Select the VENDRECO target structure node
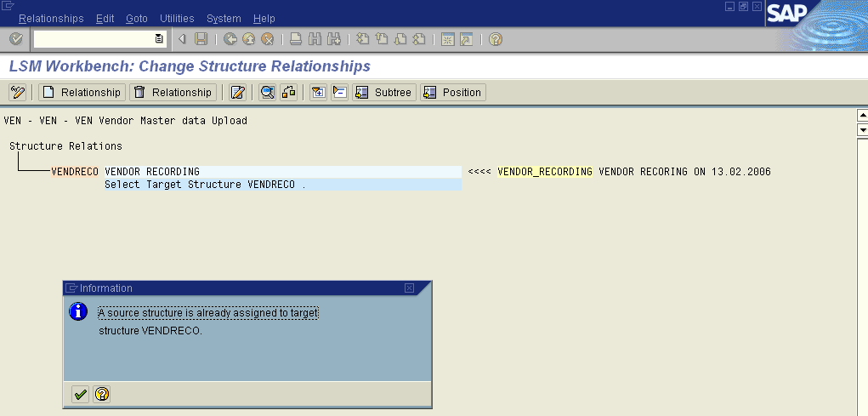The width and height of the screenshot is (868, 416). pyautogui.click(x=75, y=172)
